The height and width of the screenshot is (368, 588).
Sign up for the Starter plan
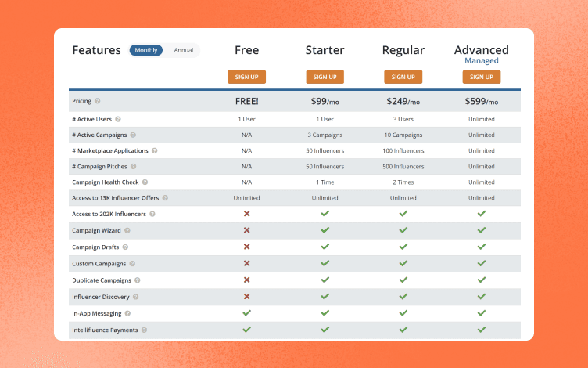point(325,77)
